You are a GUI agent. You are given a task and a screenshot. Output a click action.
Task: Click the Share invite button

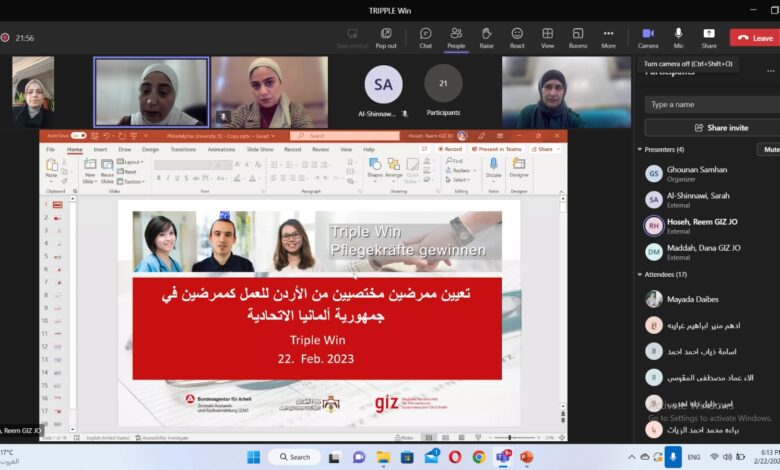(721, 128)
